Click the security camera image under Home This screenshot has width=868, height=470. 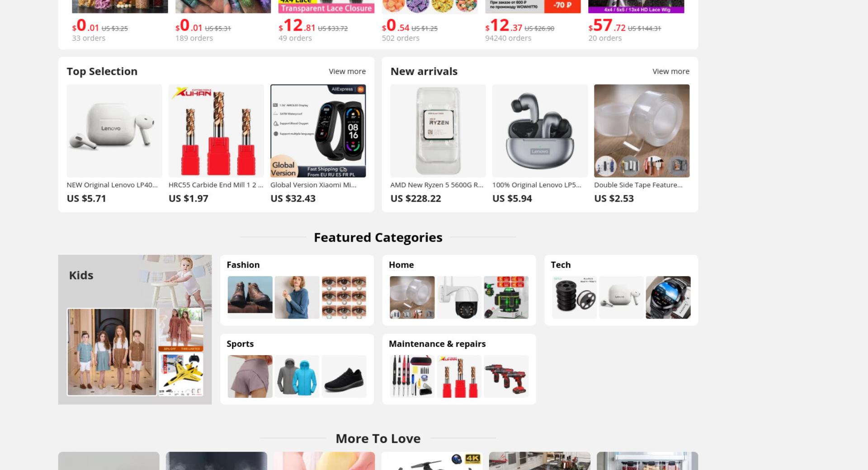coord(459,297)
